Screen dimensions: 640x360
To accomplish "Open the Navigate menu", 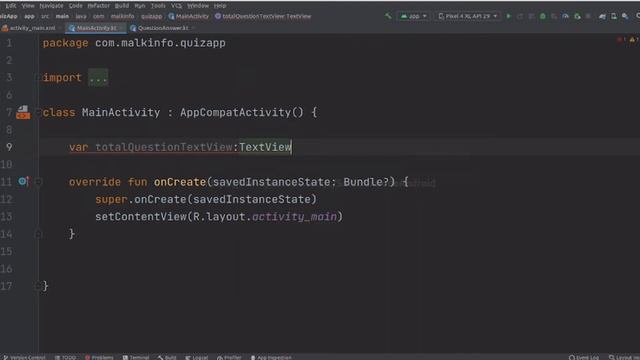I will [51, 6].
